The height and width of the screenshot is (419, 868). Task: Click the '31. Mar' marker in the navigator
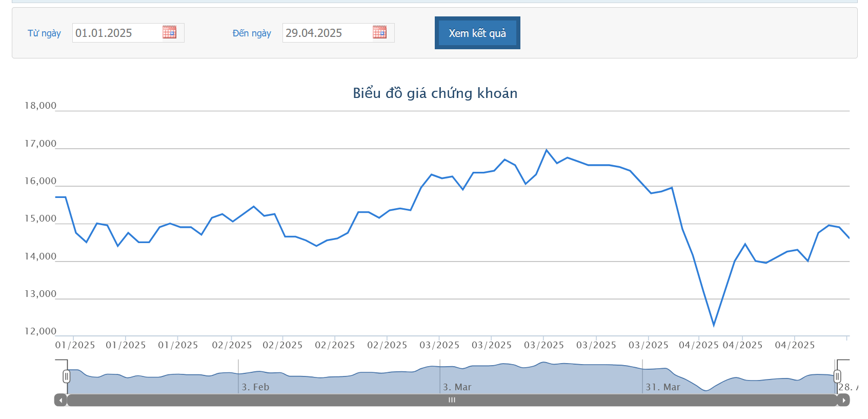(x=663, y=387)
